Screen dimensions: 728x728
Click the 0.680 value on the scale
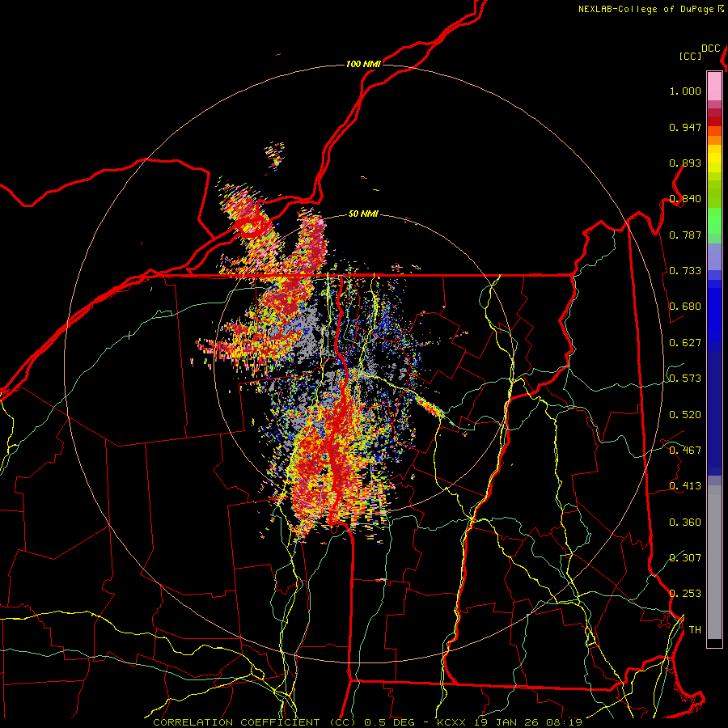[685, 307]
